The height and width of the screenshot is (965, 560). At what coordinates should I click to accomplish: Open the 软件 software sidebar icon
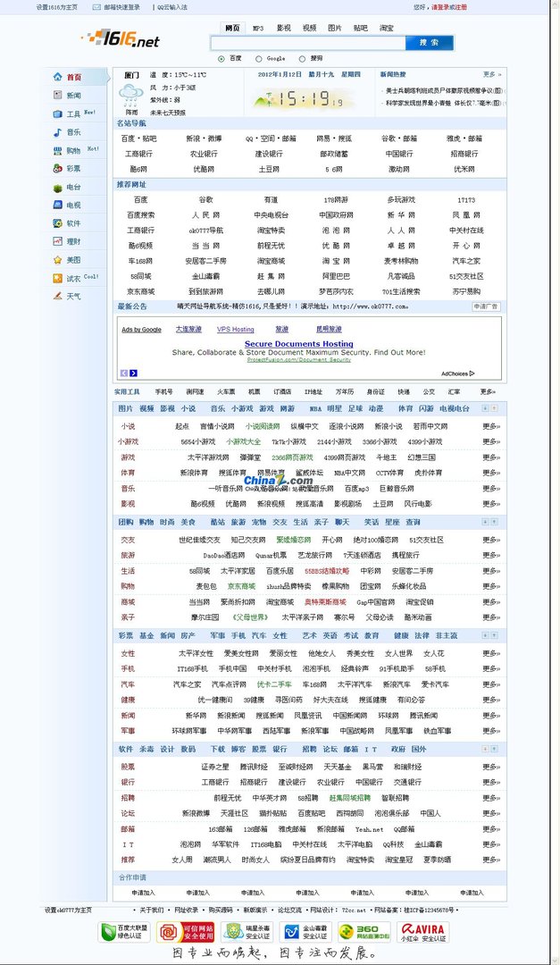(57, 223)
